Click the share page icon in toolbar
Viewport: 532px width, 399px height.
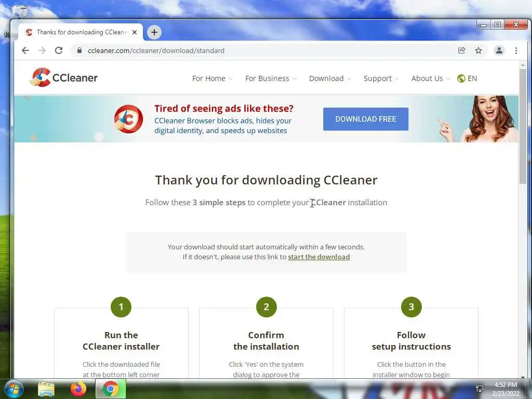pos(461,50)
